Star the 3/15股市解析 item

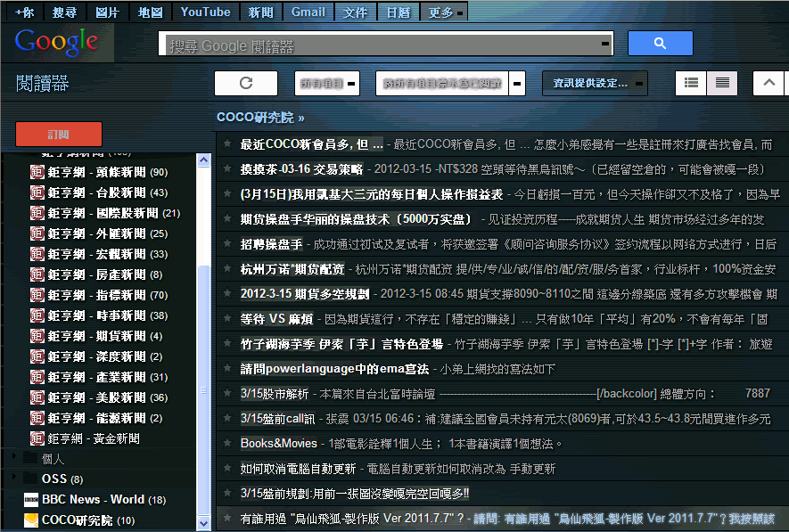tap(227, 393)
